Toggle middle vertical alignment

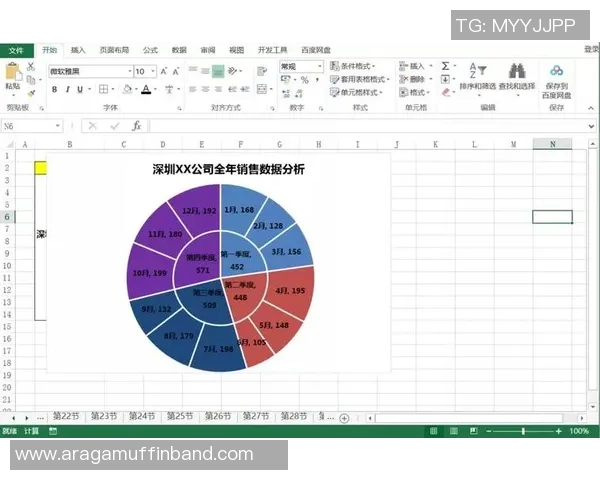point(205,70)
